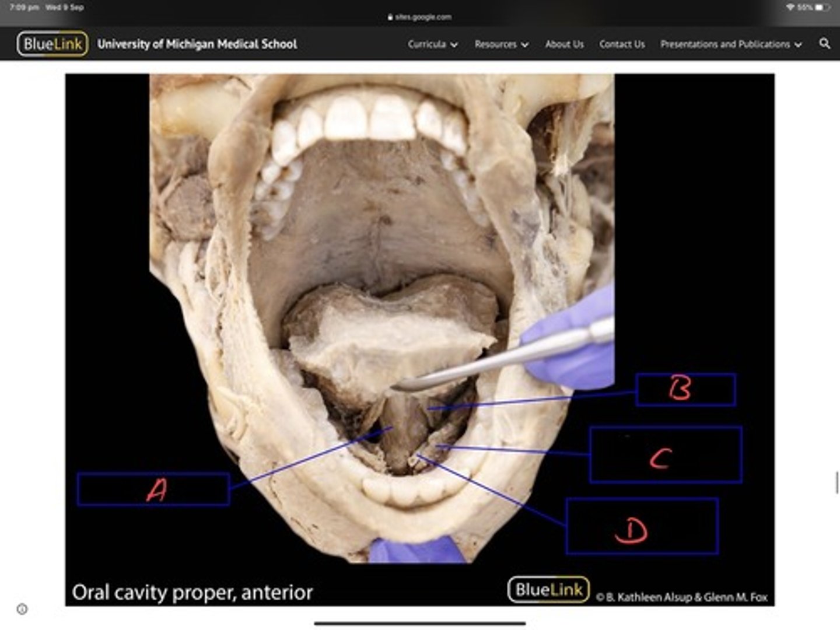Expand the Curricula dropdown menu
The image size is (840, 630).
pos(433,44)
